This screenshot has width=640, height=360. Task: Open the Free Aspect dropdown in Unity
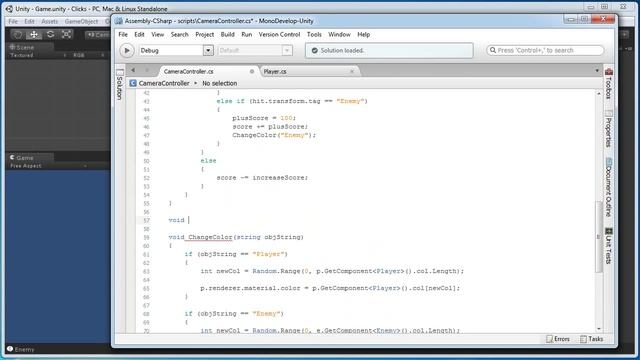click(x=48, y=166)
